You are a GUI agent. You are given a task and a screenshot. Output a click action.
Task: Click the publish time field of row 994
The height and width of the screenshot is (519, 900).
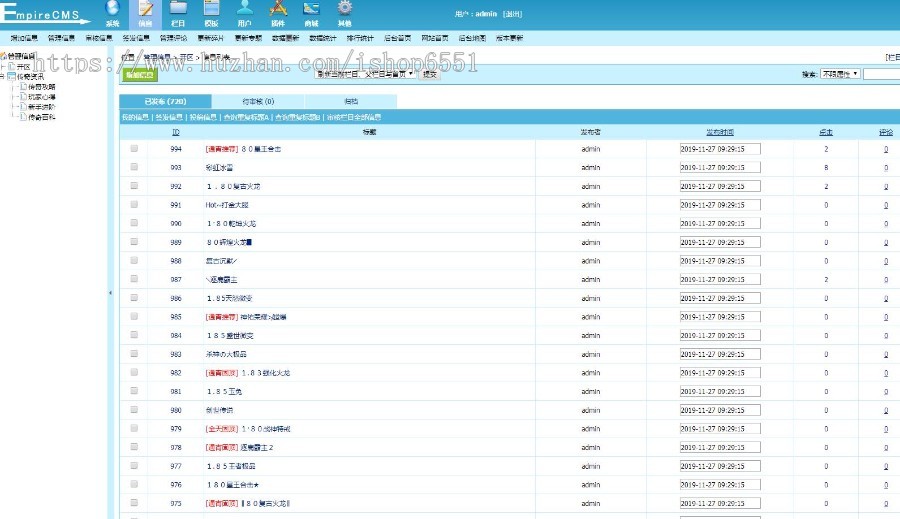coord(720,149)
